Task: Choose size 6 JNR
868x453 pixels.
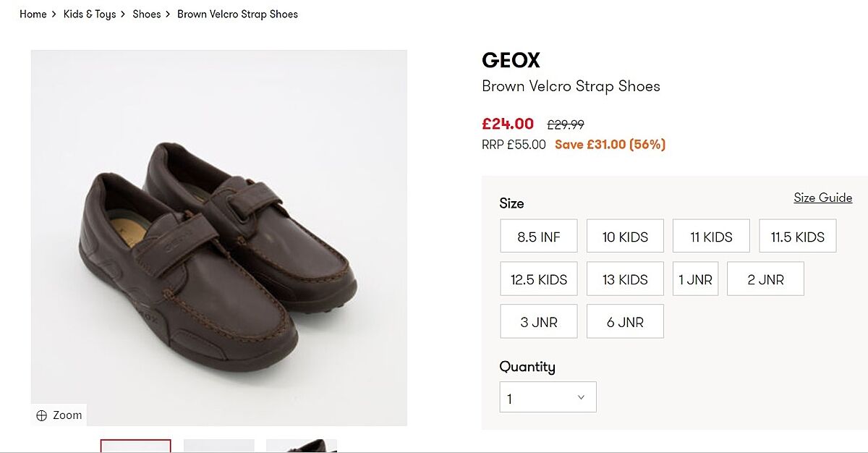Action: [625, 322]
